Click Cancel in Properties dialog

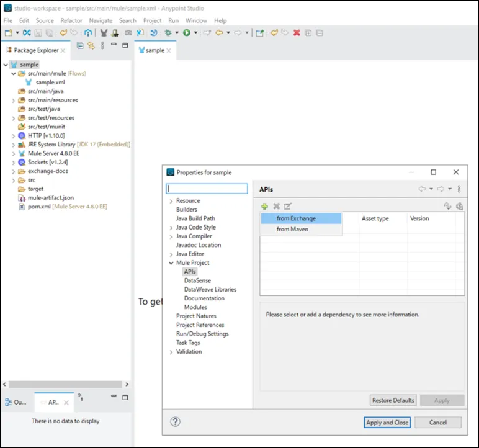tap(438, 423)
